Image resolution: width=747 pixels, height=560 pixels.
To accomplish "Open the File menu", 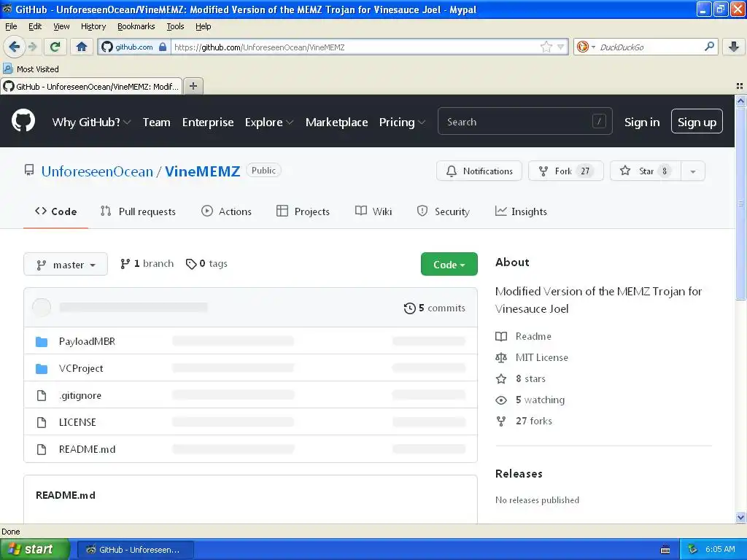I will pyautogui.click(x=11, y=26).
